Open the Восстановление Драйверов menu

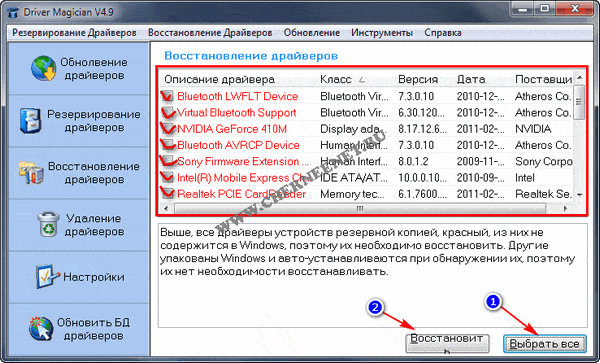[x=210, y=33]
